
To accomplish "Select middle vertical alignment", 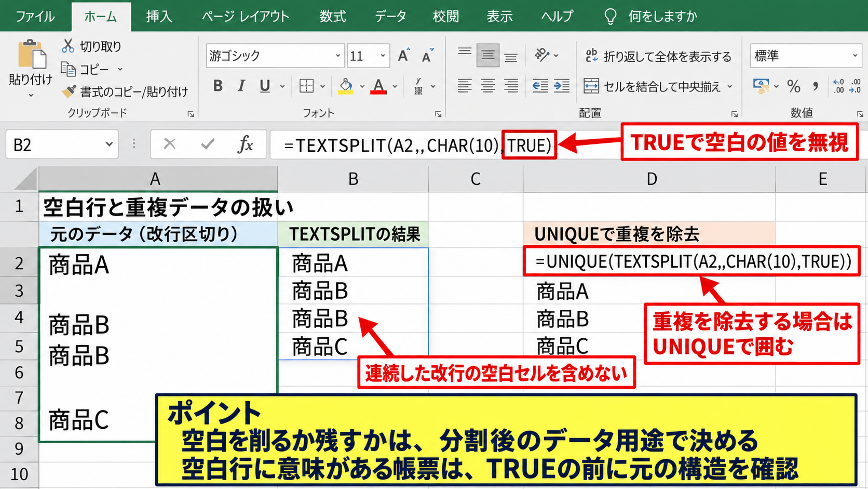I will (x=488, y=55).
